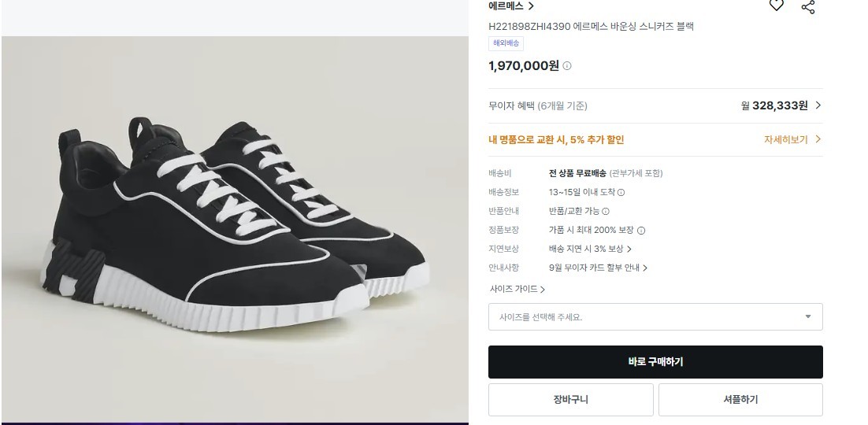Open the 사이즈 가이드 size guide
Screen dimensions: 868x425
coord(517,290)
